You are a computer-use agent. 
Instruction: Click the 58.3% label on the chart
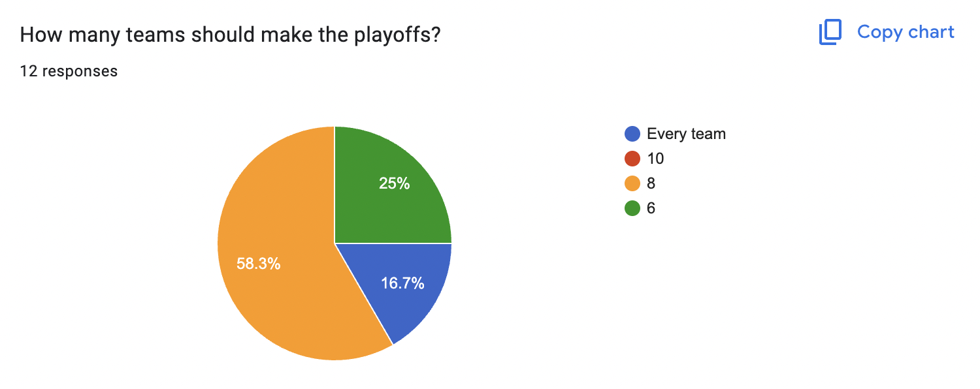[259, 265]
